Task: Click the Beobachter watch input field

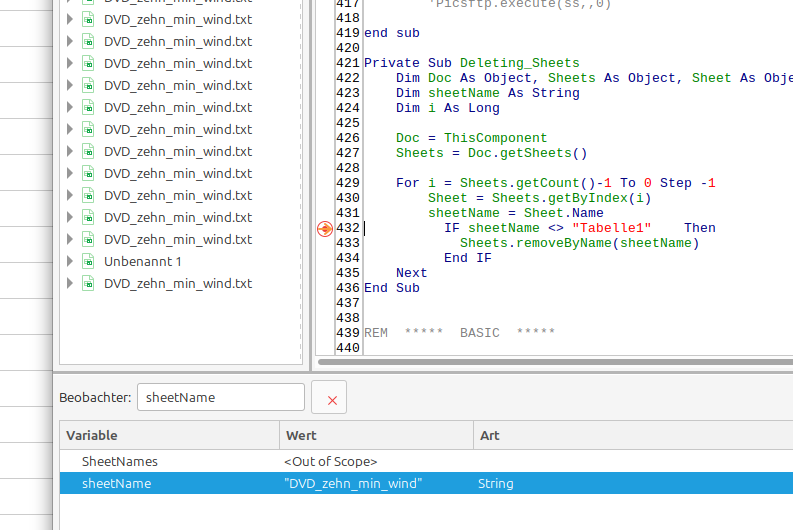Action: tap(221, 398)
